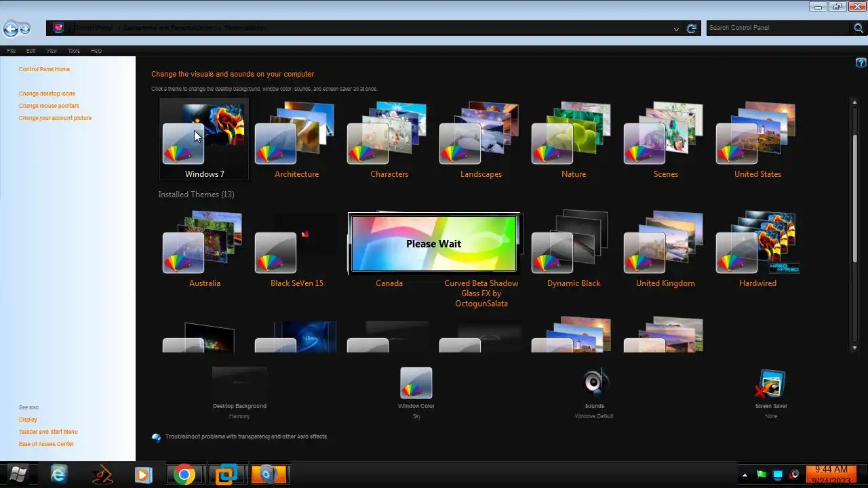Screen dimensions: 868x488
Task: Open the File menu
Action: click(11, 51)
